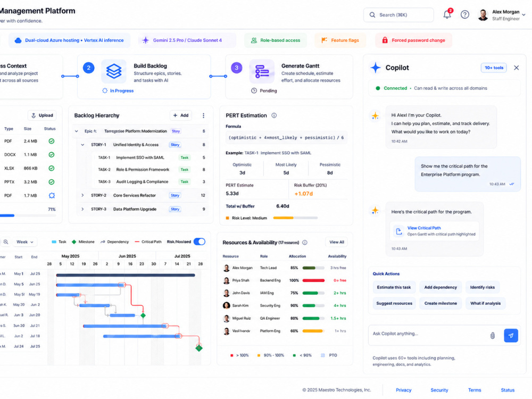Click the final green milestone diamond on Gantt
This screenshot has height=399, width=532.
(x=199, y=348)
